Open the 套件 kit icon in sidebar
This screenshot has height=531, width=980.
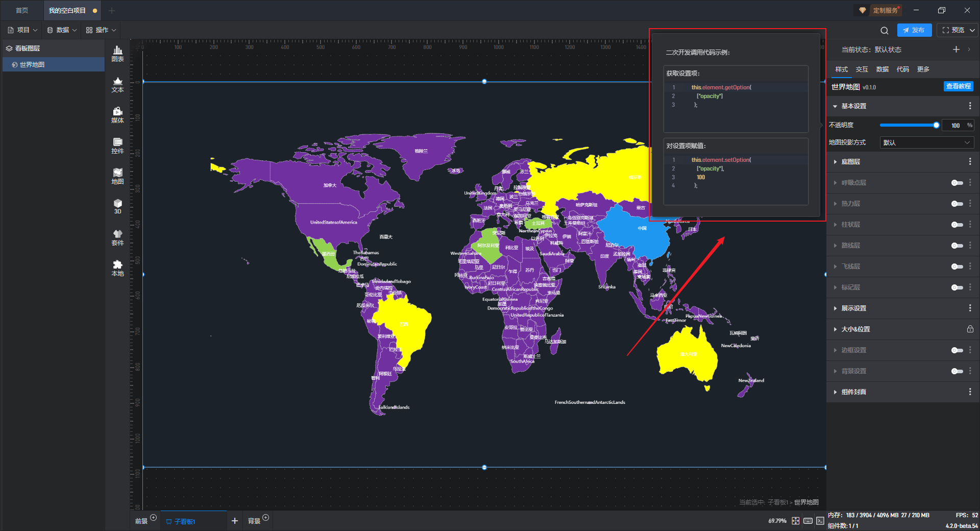coord(117,237)
